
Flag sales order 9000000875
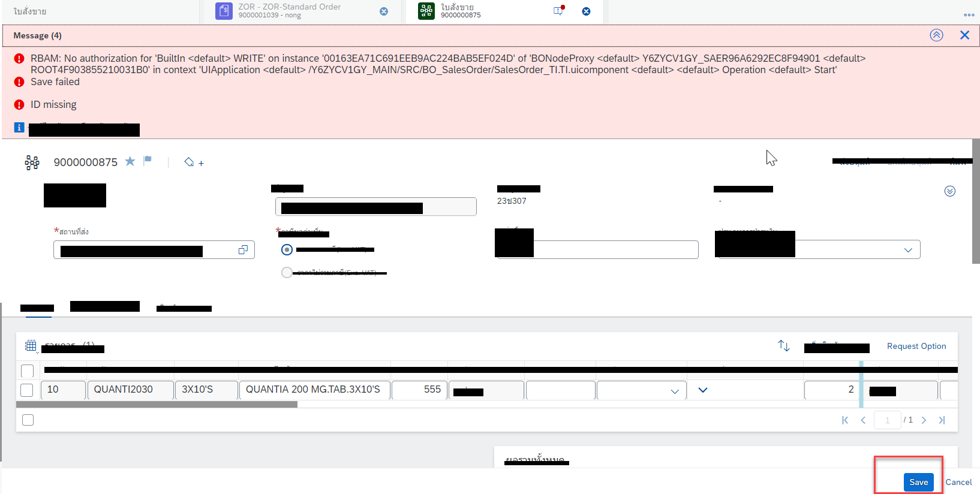pyautogui.click(x=148, y=160)
